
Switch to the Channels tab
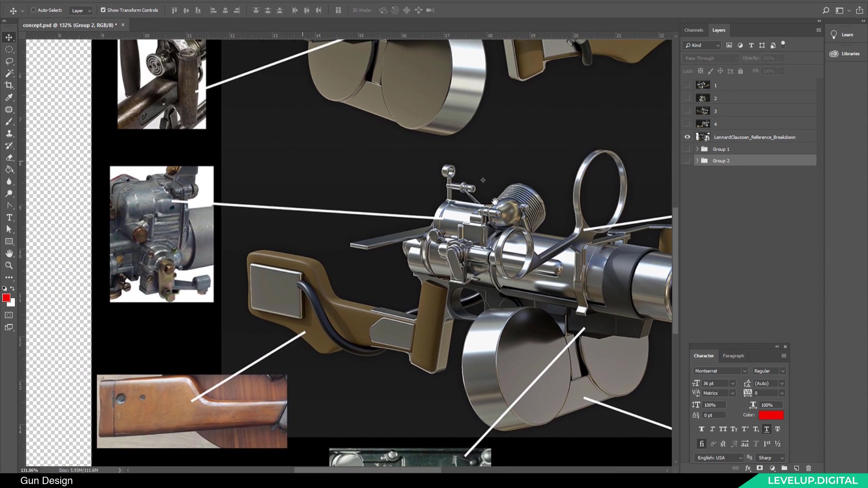point(694,30)
